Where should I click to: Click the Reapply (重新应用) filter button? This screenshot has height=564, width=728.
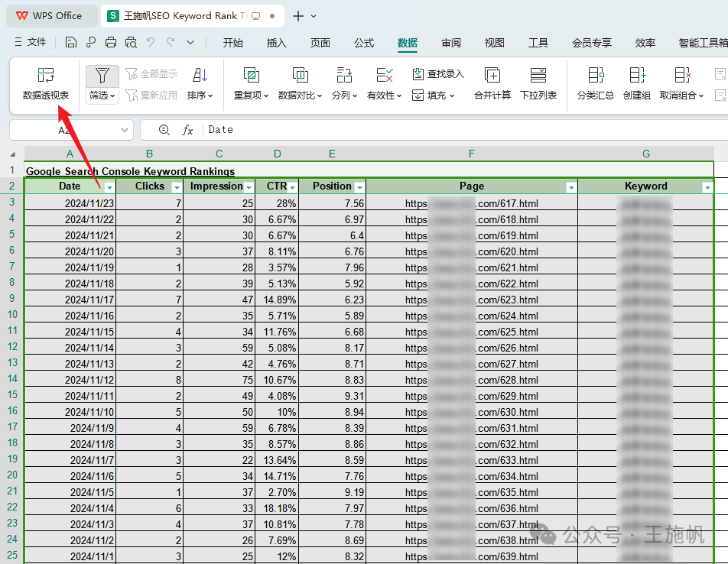tap(152, 96)
